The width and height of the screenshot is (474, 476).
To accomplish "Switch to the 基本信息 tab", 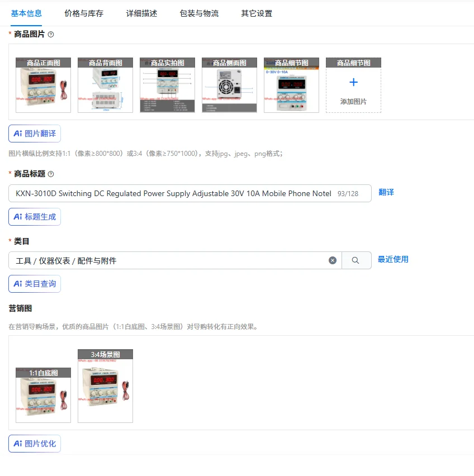I will pyautogui.click(x=26, y=13).
